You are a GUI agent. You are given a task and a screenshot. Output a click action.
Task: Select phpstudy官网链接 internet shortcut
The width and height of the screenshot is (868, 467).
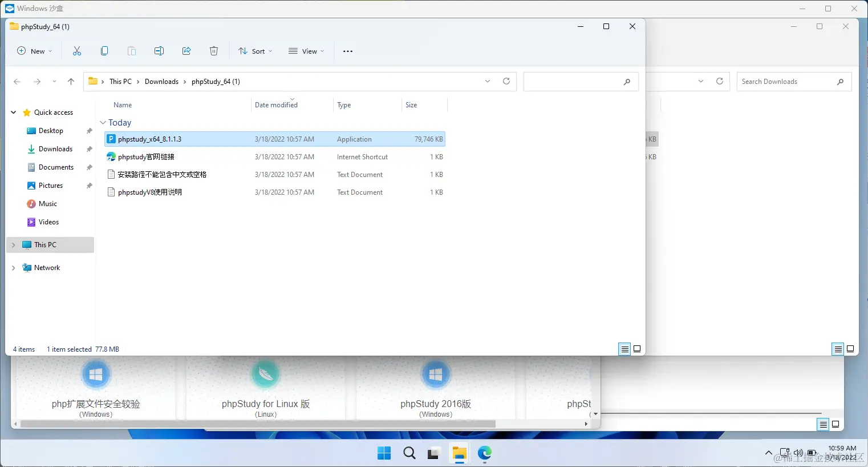pyautogui.click(x=275, y=157)
